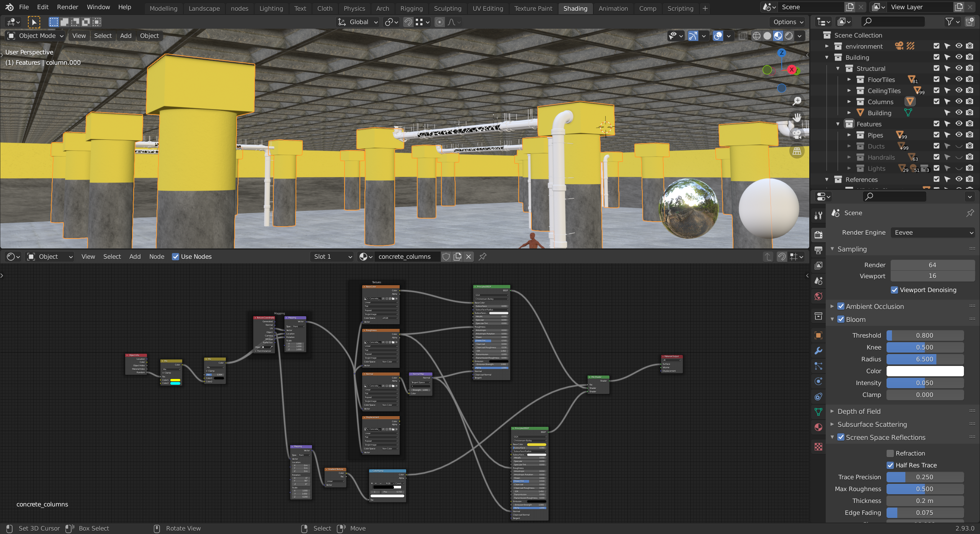Open Object Mode dropdown in viewport

coord(36,36)
